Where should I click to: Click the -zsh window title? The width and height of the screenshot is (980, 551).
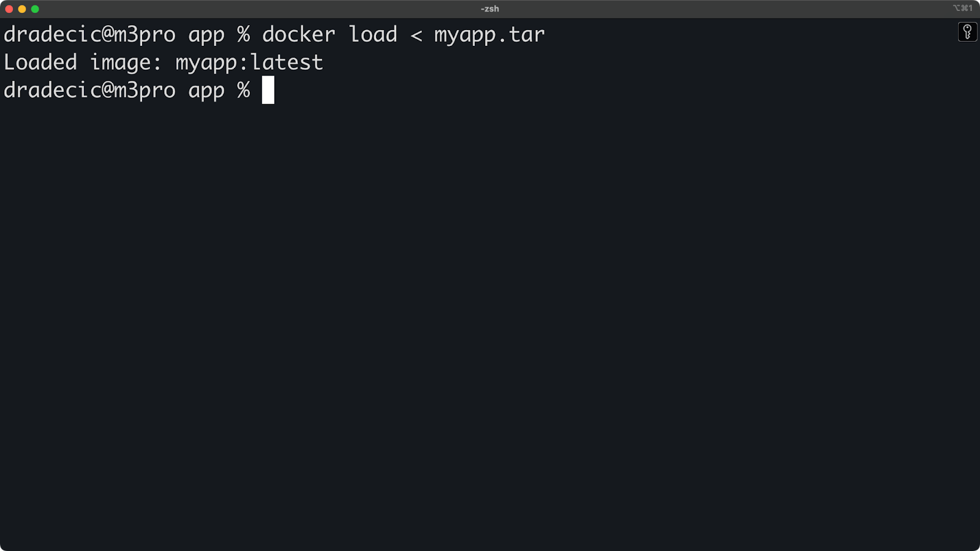point(490,9)
